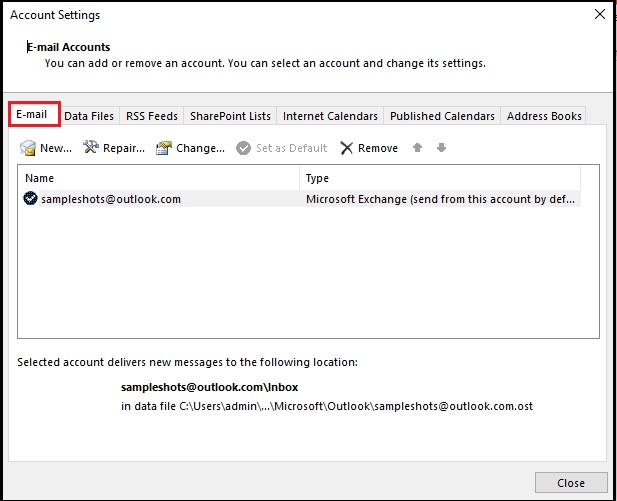The image size is (617, 501).
Task: Click the Change account icon
Action: pos(164,148)
